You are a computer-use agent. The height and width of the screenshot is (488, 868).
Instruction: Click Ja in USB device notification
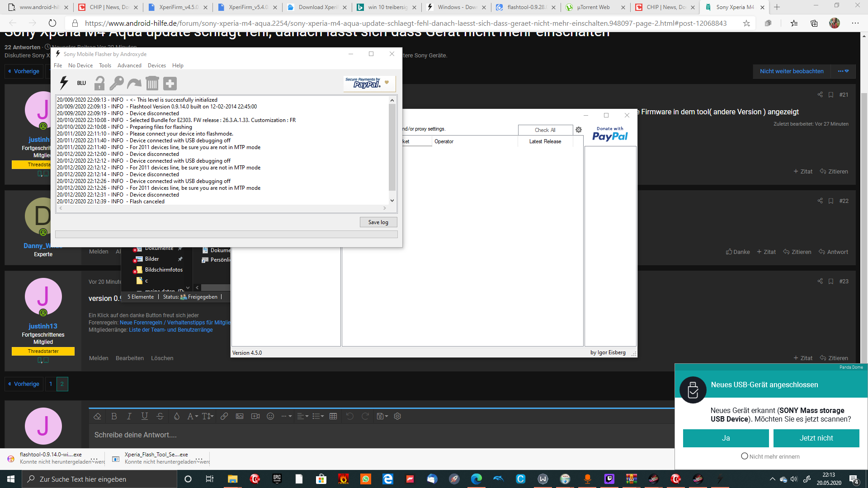(726, 438)
